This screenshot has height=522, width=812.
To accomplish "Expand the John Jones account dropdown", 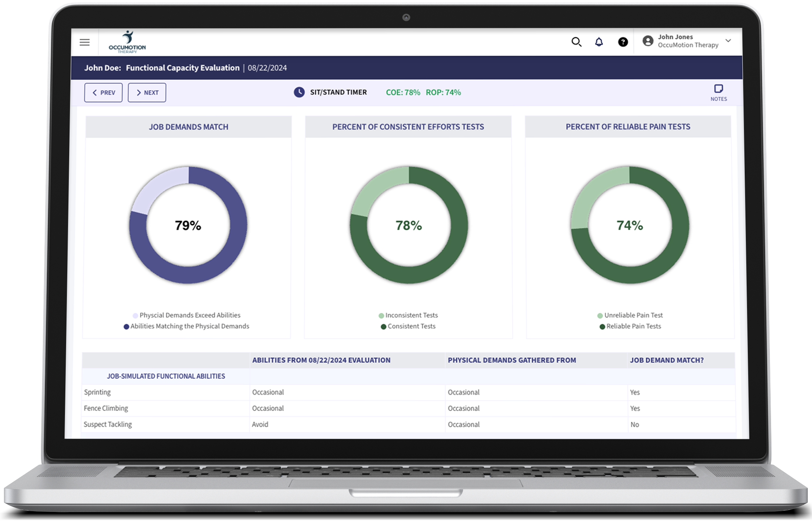I will click(x=728, y=41).
